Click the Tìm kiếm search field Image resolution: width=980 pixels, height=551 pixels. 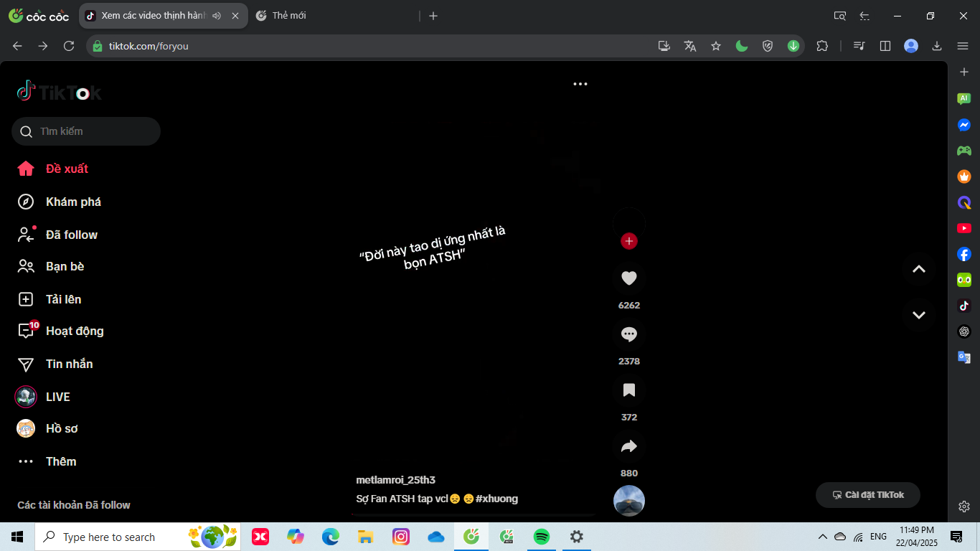(x=93, y=131)
